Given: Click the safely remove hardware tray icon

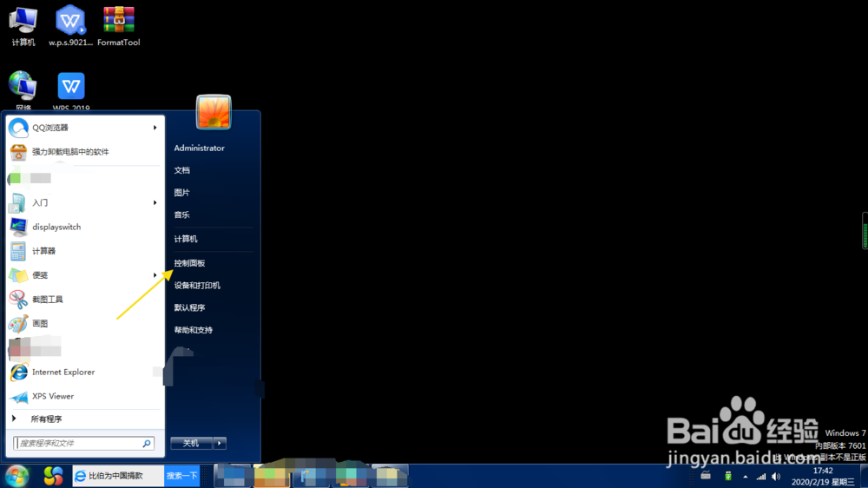Looking at the screenshot, I should click(x=728, y=476).
